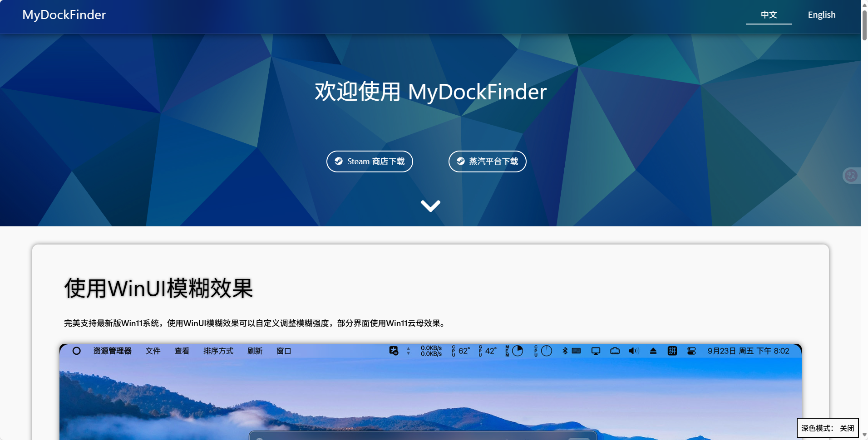Open the 排序方式 menu
The image size is (868, 440).
(218, 351)
